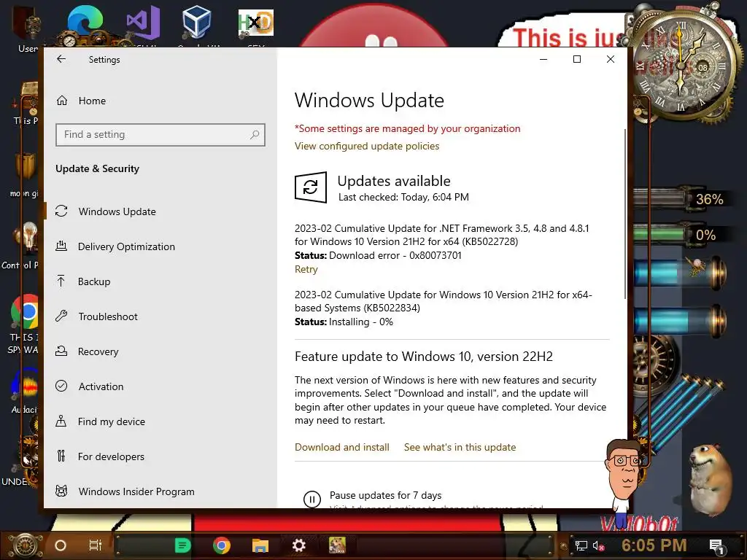Minimize the Settings window
Image resolution: width=747 pixels, height=560 pixels.
click(543, 59)
